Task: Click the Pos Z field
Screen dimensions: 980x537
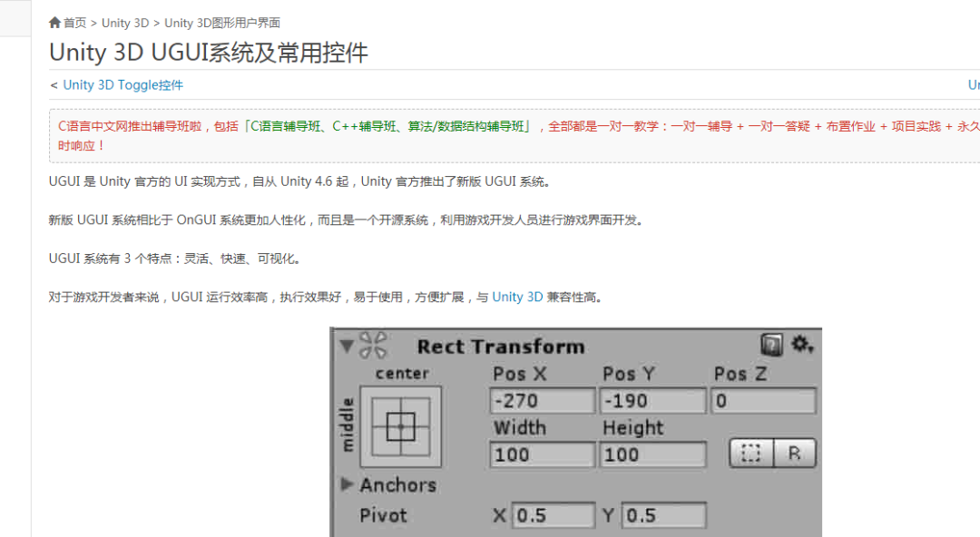Action: (764, 401)
